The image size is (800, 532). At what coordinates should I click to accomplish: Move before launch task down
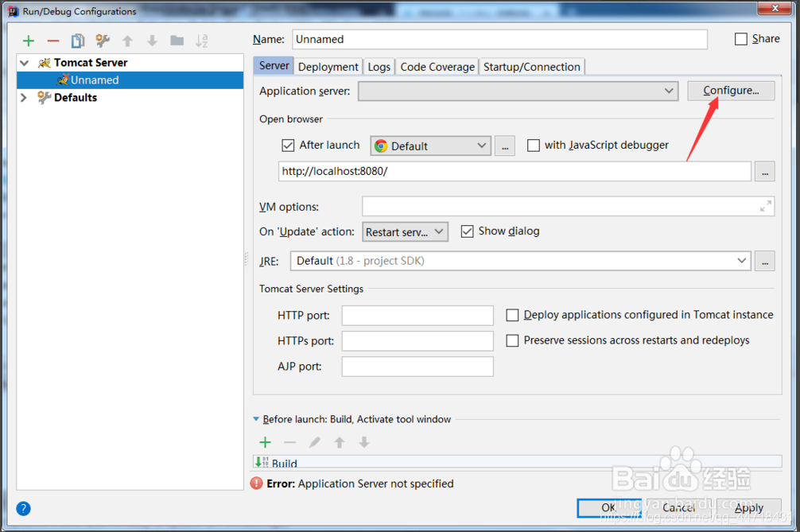tap(363, 442)
